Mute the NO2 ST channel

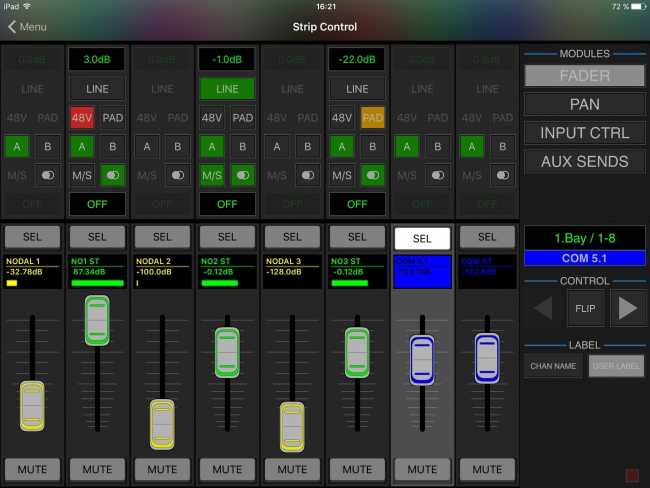pos(227,469)
